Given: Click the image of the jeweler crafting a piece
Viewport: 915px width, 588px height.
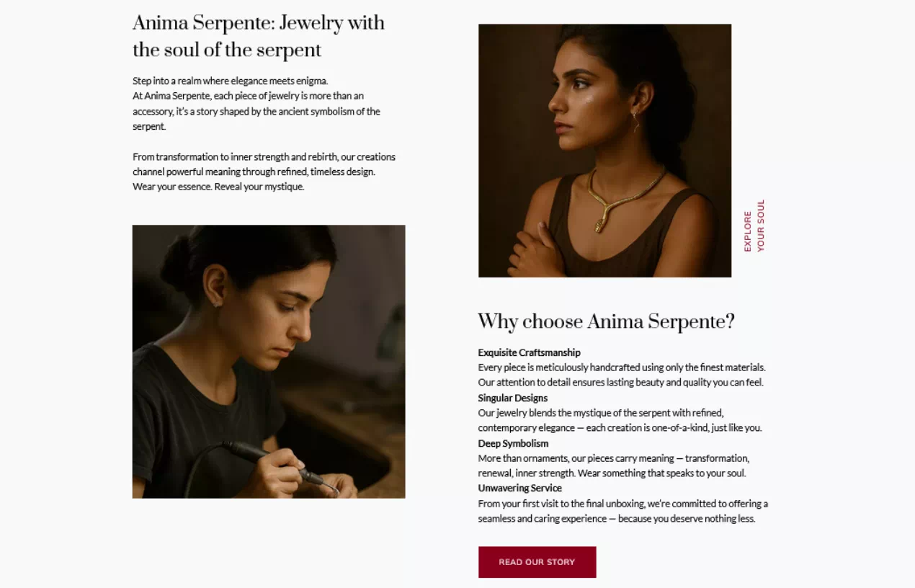Looking at the screenshot, I should coord(268,360).
